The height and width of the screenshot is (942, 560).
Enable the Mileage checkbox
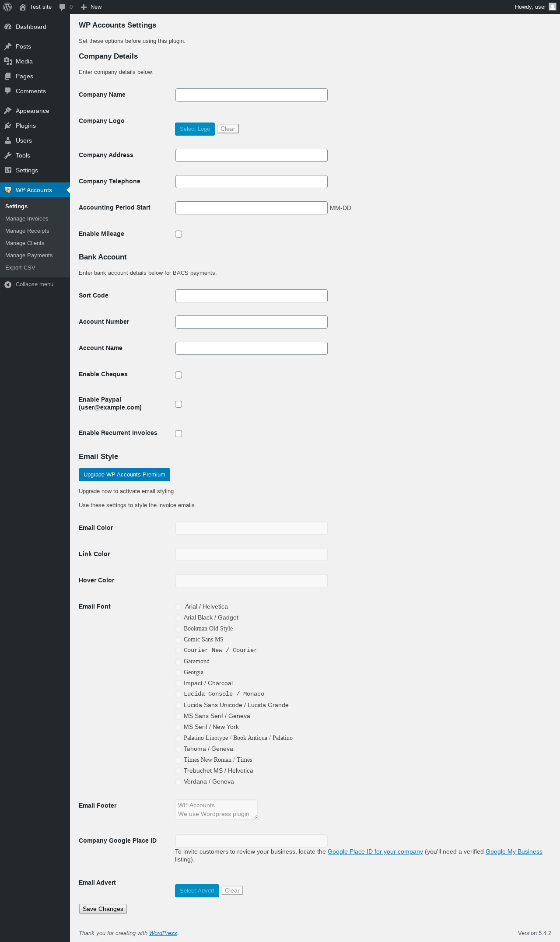coord(178,234)
